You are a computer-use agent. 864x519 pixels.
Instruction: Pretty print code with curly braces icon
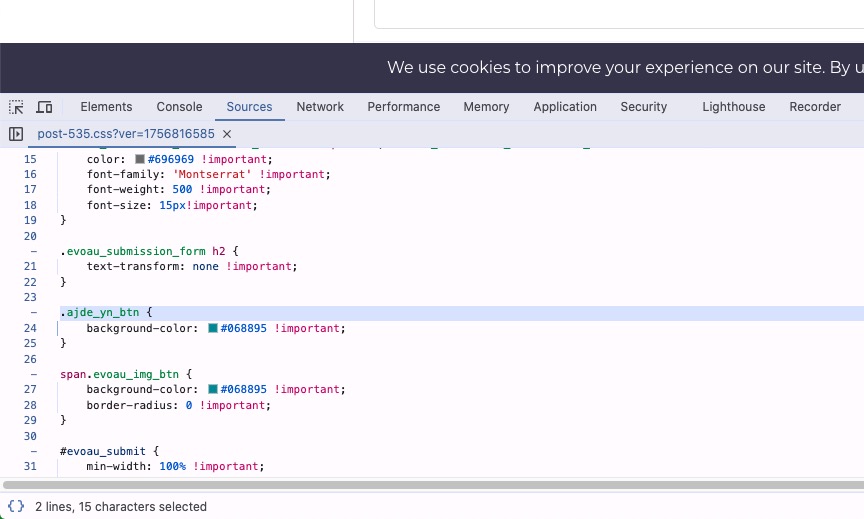pos(16,506)
